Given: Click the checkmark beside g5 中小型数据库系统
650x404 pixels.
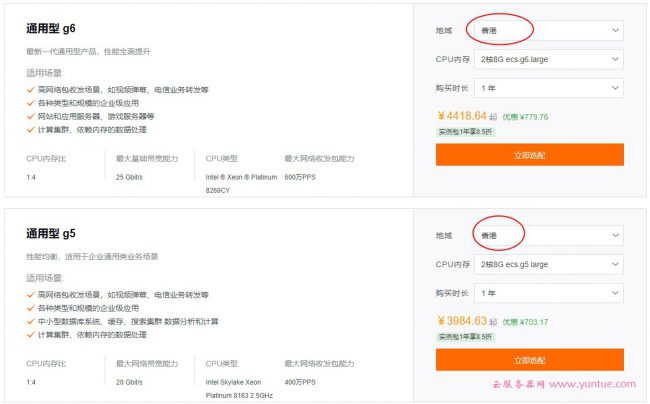Looking at the screenshot, I should [31, 321].
